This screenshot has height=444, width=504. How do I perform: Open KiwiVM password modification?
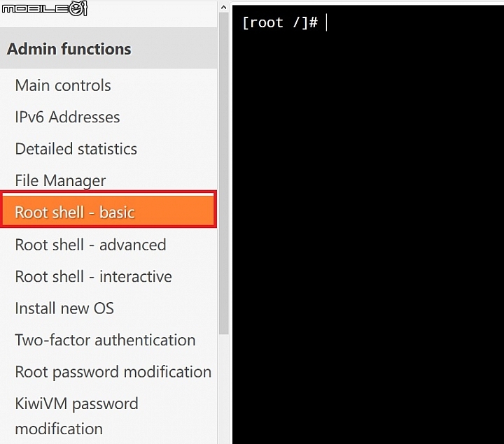pyautogui.click(x=77, y=416)
